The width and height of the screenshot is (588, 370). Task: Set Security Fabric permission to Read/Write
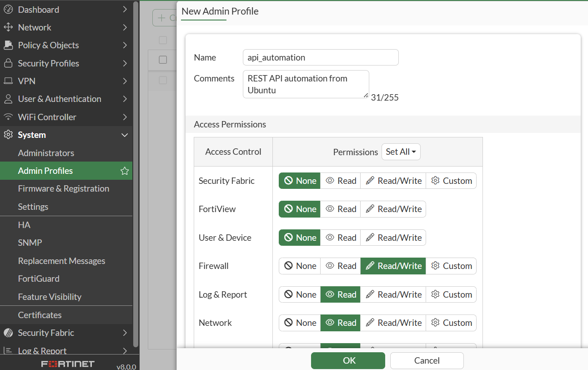(x=393, y=181)
